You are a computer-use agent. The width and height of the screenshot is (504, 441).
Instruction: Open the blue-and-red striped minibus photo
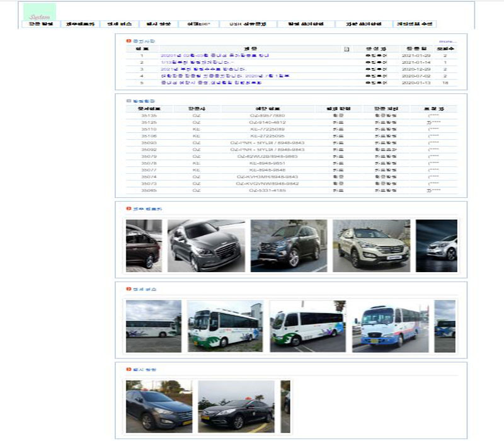tap(390, 326)
